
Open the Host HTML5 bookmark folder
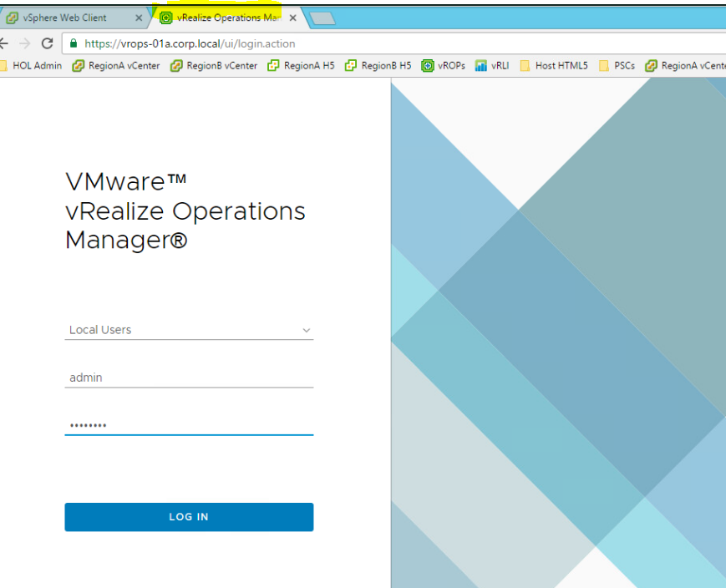554,66
